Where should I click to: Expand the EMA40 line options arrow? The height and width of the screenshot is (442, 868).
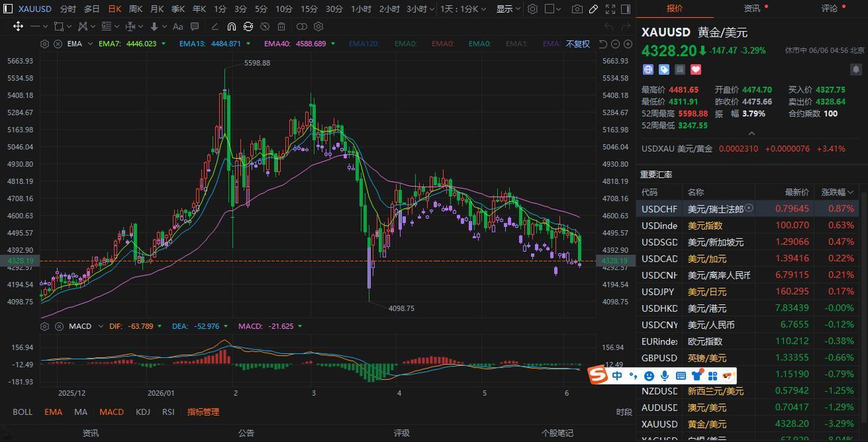(333, 43)
